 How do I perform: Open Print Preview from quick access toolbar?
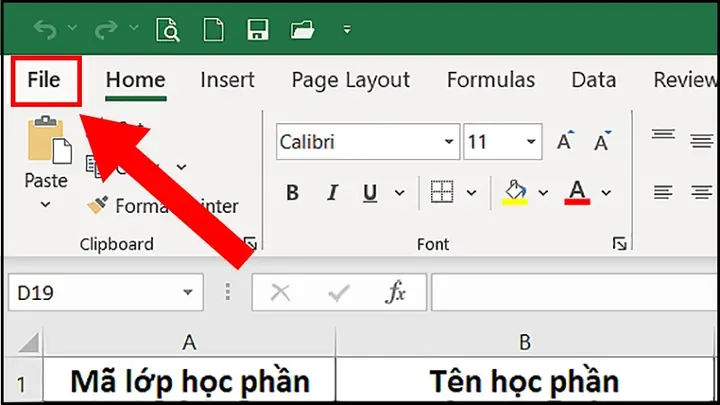click(168, 30)
